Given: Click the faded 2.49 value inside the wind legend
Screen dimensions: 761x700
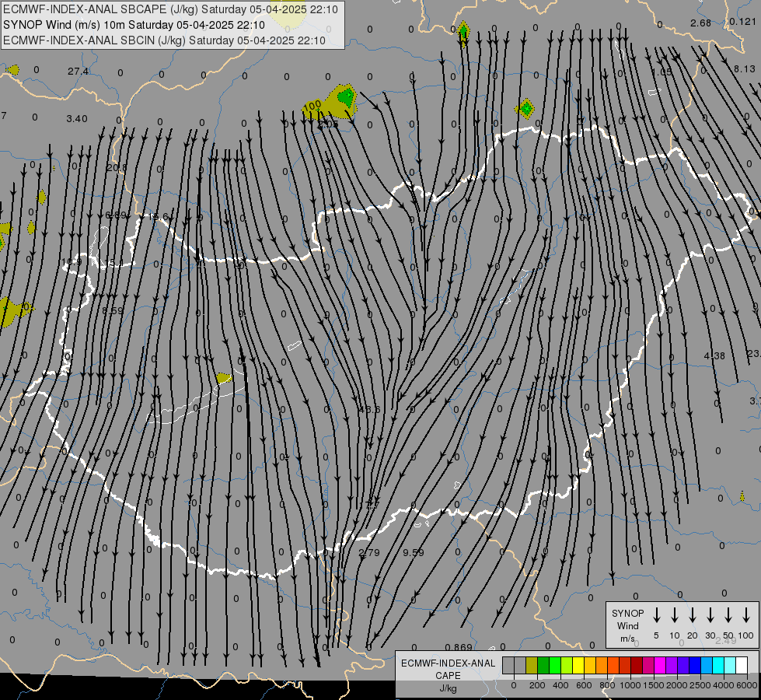Looking at the screenshot, I should coord(725,641).
